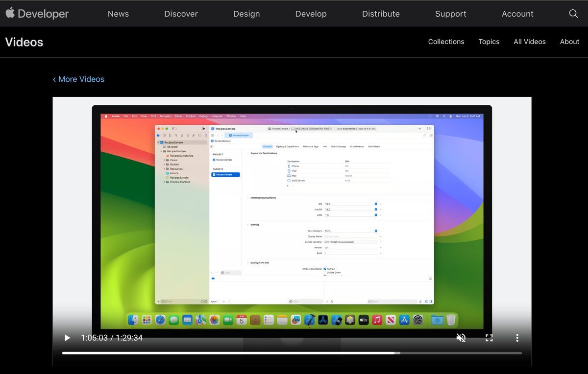Viewport: 588px width, 374px height.
Task: Open the Collections link
Action: pyautogui.click(x=446, y=42)
